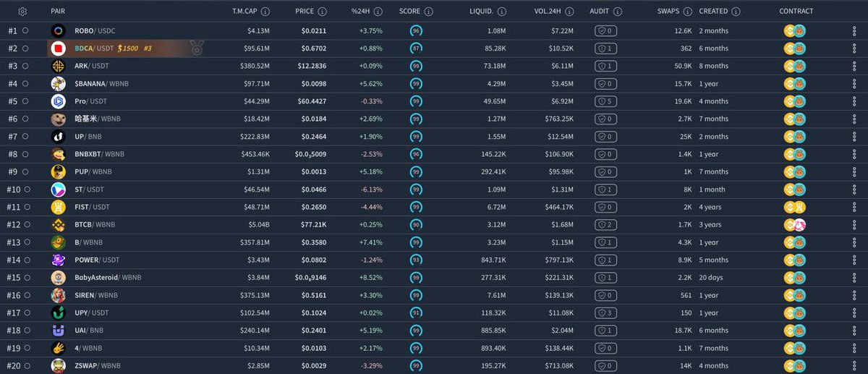Open the BNBXBT/WBNB pair link
This screenshot has height=374, width=868.
99,154
